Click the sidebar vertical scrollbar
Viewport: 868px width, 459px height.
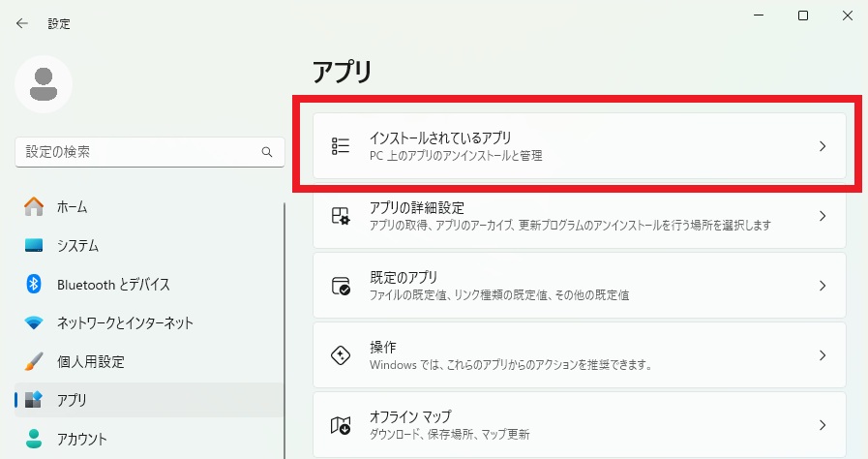point(284,330)
